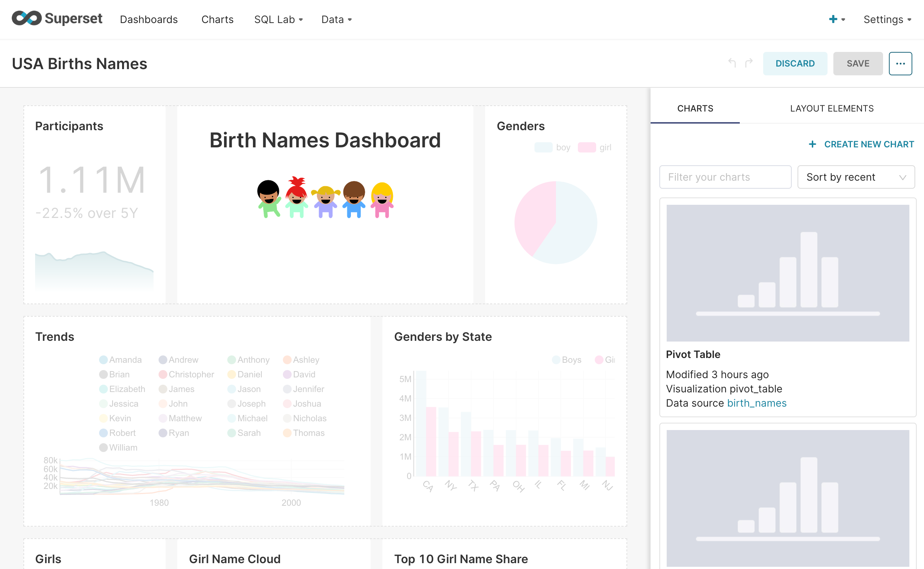Viewport: 924px width, 569px height.
Task: Click the 'Filter your charts' input field
Action: (725, 177)
